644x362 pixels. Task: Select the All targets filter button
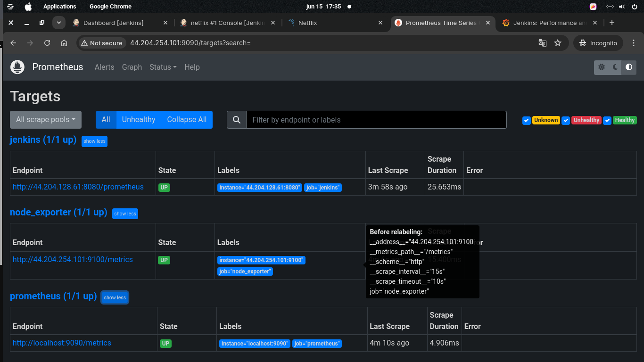pos(106,120)
